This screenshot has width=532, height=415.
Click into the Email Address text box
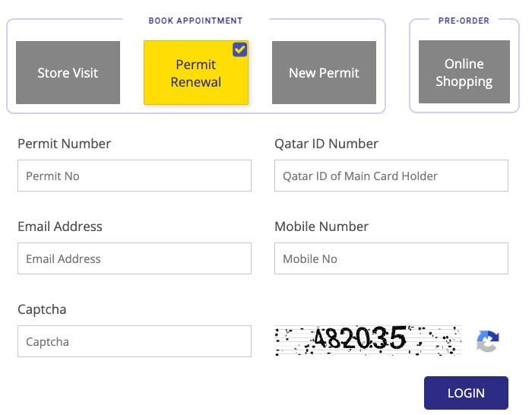click(x=134, y=258)
